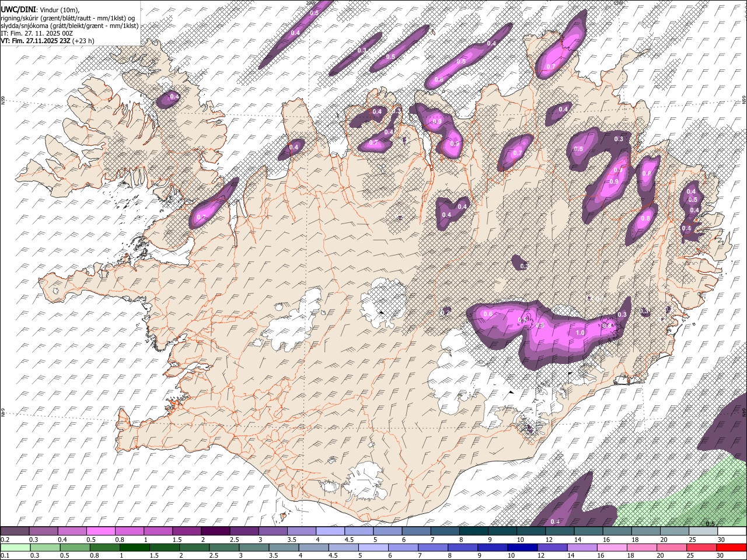Pick the red 30 swatch in rain legend
Image resolution: width=747 pixels, height=560 pixels.
731,547
